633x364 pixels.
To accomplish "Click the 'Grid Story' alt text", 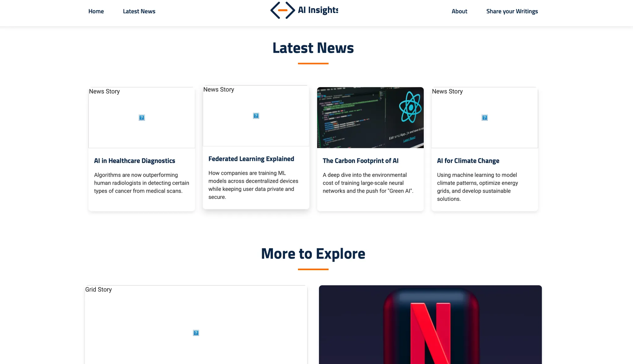I will pos(99,290).
